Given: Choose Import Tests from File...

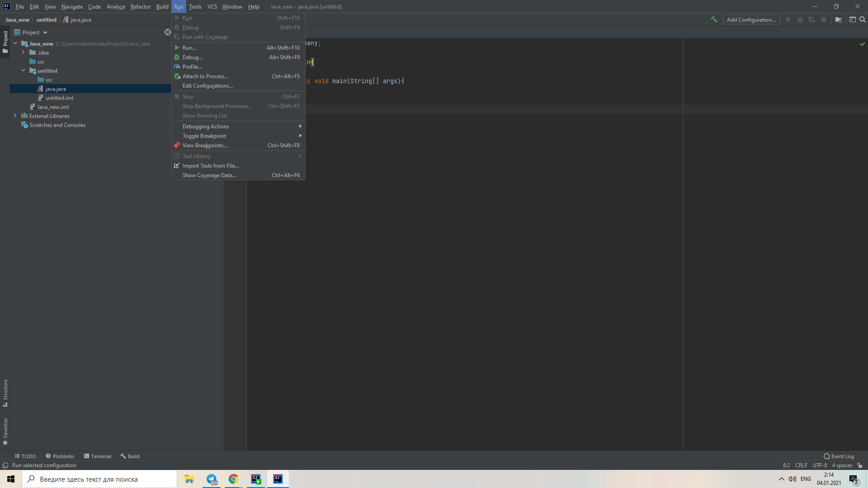Looking at the screenshot, I should 238,165.
